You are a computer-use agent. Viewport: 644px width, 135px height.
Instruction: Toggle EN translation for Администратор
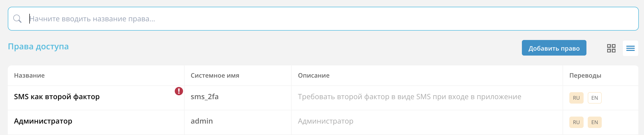[x=594, y=122]
